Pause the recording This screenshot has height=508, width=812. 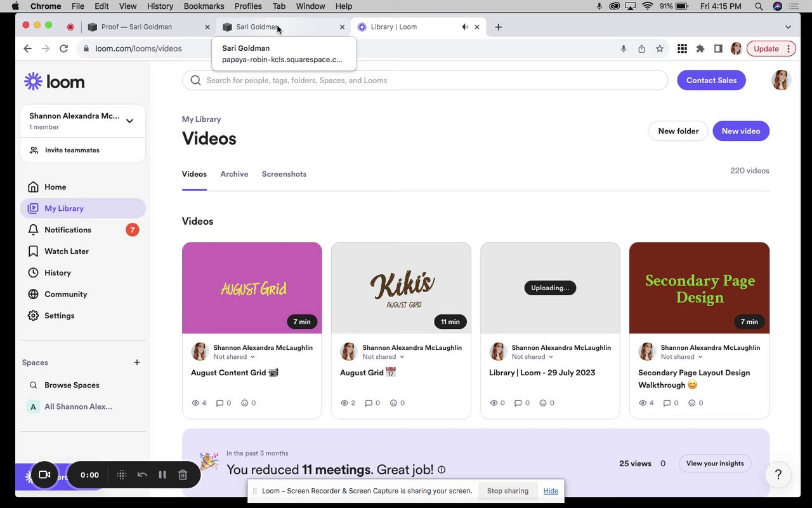tap(162, 475)
